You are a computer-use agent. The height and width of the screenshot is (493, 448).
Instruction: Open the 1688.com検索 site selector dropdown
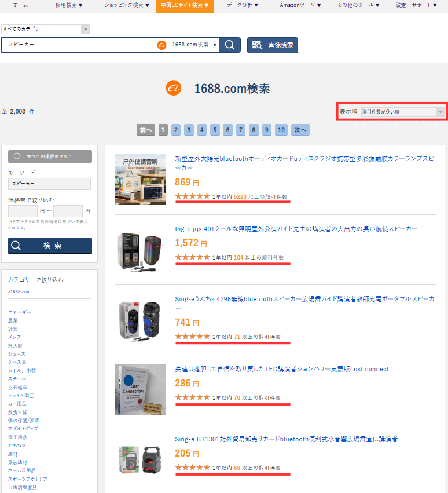pyautogui.click(x=186, y=45)
